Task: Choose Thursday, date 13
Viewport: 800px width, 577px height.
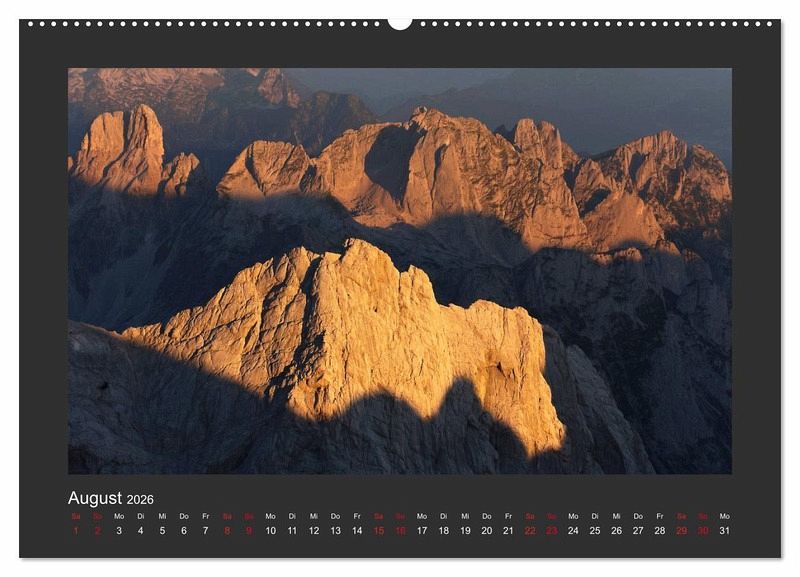Action: tap(335, 530)
